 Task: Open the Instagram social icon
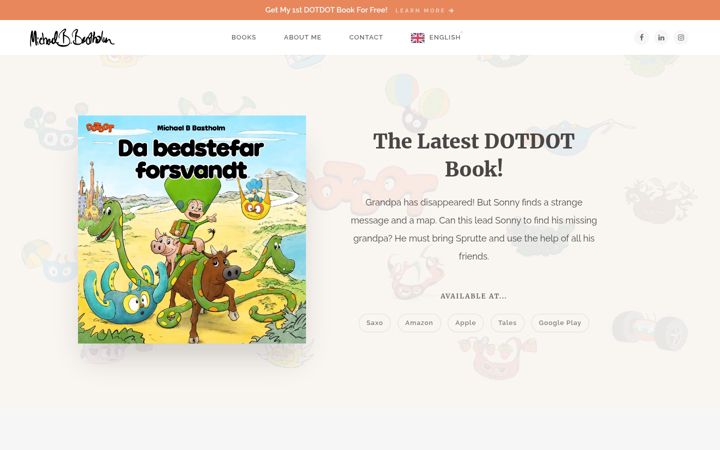pos(681,38)
